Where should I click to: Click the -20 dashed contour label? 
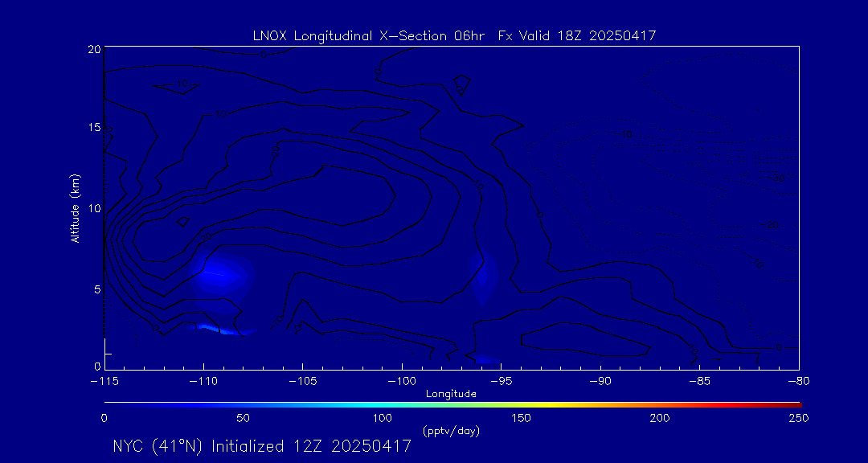coord(771,225)
